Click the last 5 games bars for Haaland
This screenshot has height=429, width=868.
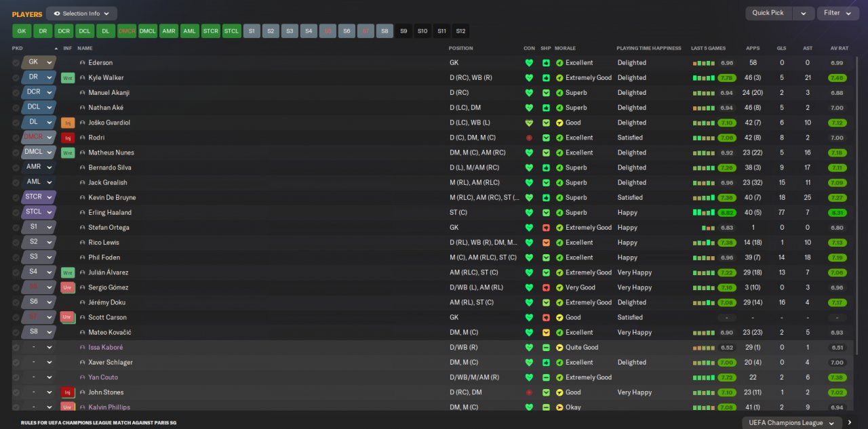coord(703,213)
